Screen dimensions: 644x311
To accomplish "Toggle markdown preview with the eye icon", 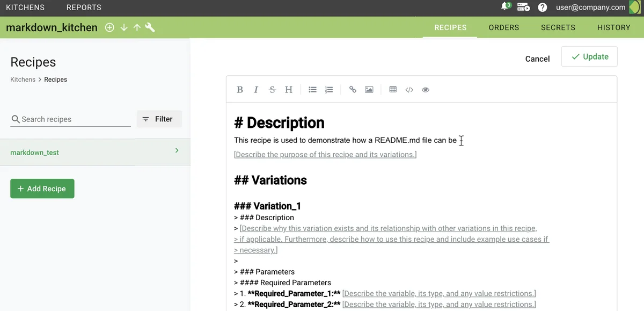I will click(x=426, y=90).
